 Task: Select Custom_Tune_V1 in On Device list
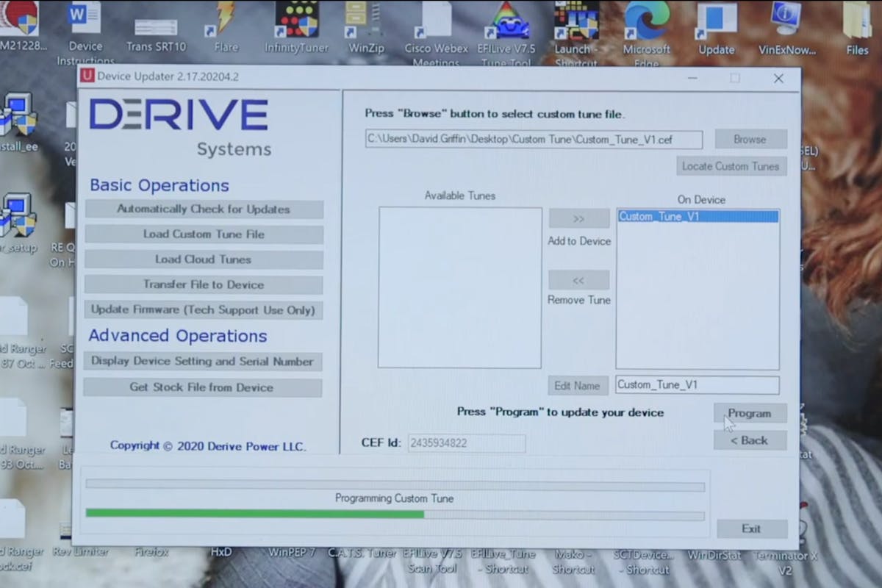(x=697, y=217)
